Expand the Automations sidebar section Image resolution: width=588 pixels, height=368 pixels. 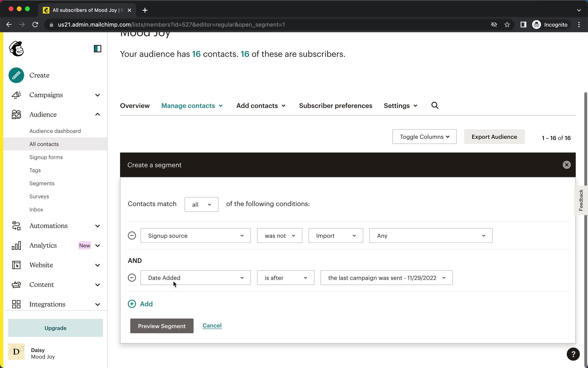(x=97, y=226)
